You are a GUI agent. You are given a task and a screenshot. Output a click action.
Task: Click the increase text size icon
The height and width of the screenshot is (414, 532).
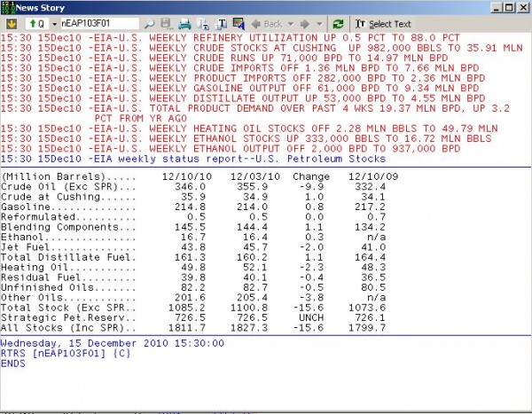coord(222,24)
